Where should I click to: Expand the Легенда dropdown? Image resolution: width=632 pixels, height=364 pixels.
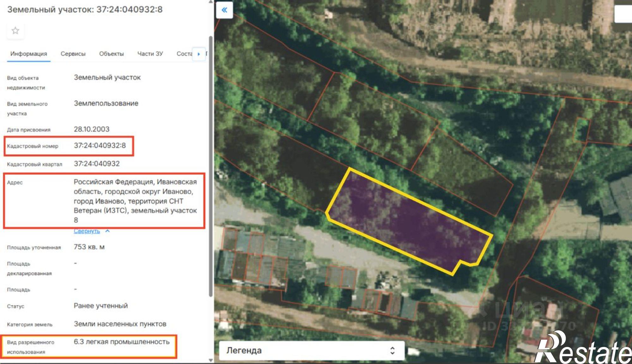pos(312,350)
